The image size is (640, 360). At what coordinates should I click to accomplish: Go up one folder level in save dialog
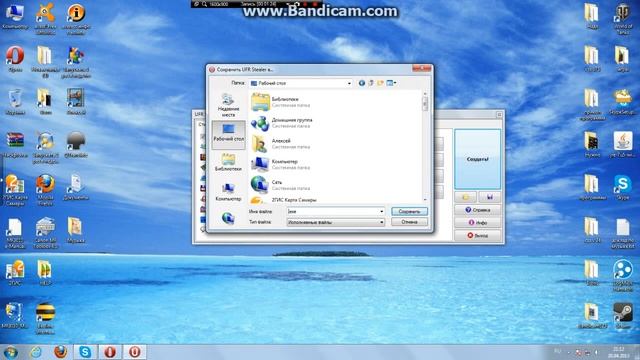371,83
